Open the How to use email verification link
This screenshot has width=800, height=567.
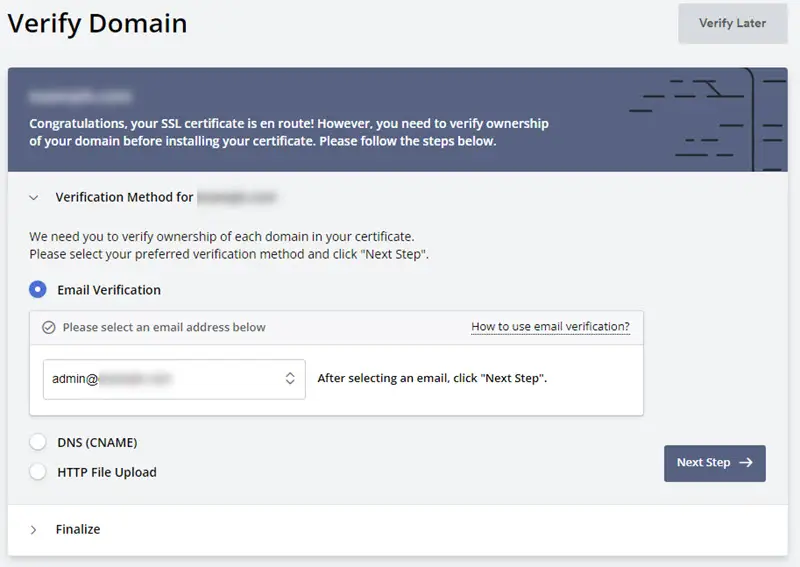click(551, 327)
